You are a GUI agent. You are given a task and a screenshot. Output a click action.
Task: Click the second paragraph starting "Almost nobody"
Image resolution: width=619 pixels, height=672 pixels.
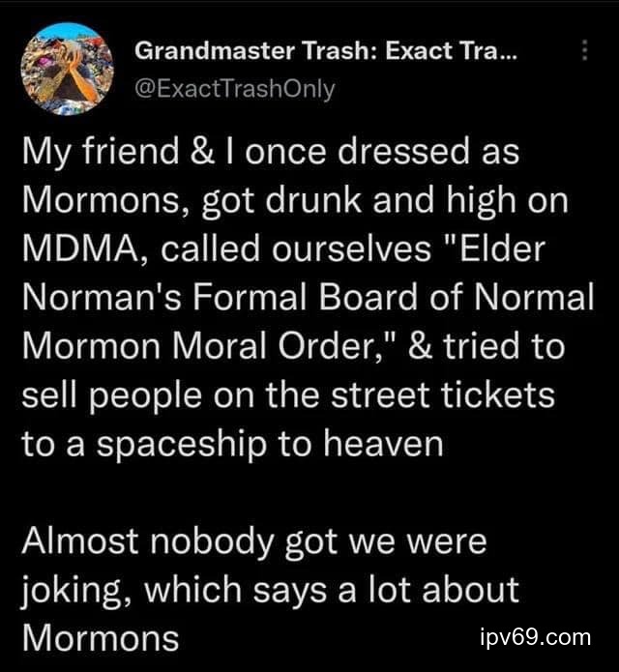coord(271,589)
